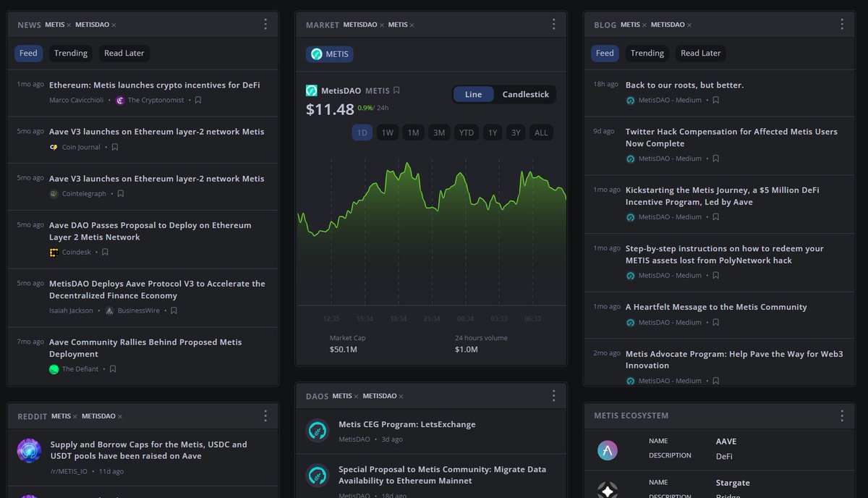Bookmark MetisDAO METIS in the market header

point(396,91)
